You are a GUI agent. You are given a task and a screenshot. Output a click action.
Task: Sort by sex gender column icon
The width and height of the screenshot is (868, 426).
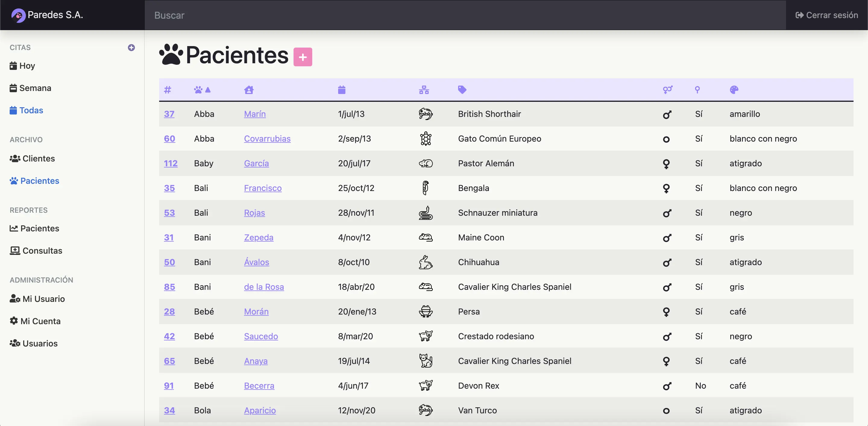pyautogui.click(x=667, y=89)
